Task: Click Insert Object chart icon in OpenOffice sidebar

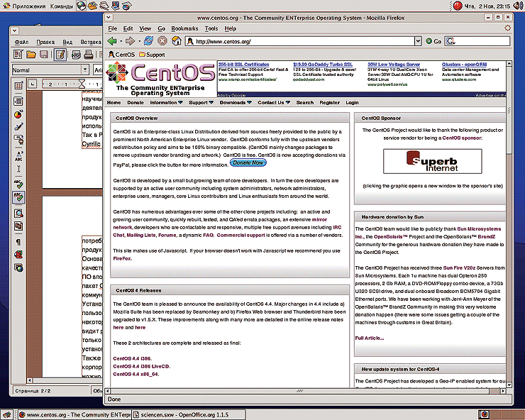Action: [18, 114]
